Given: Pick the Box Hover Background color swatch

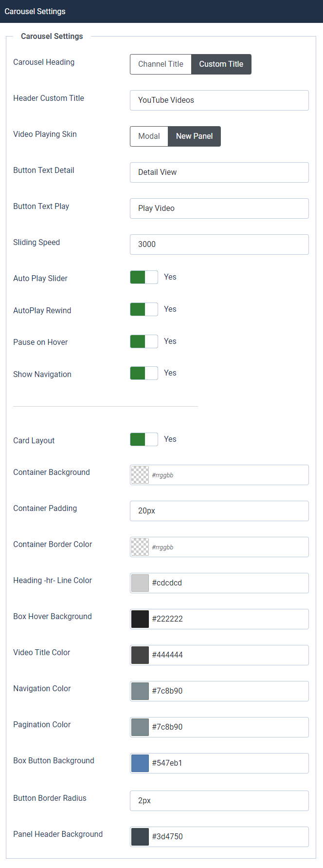Looking at the screenshot, I should pyautogui.click(x=140, y=619).
